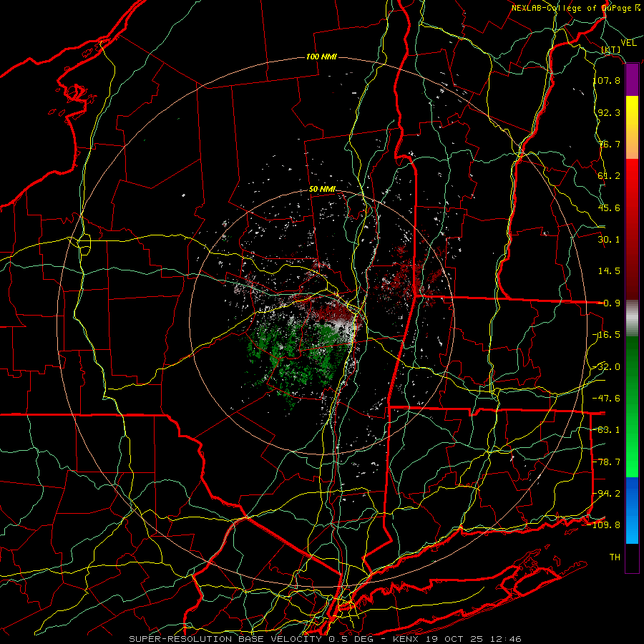Click the -32.0 legend value

(607, 367)
